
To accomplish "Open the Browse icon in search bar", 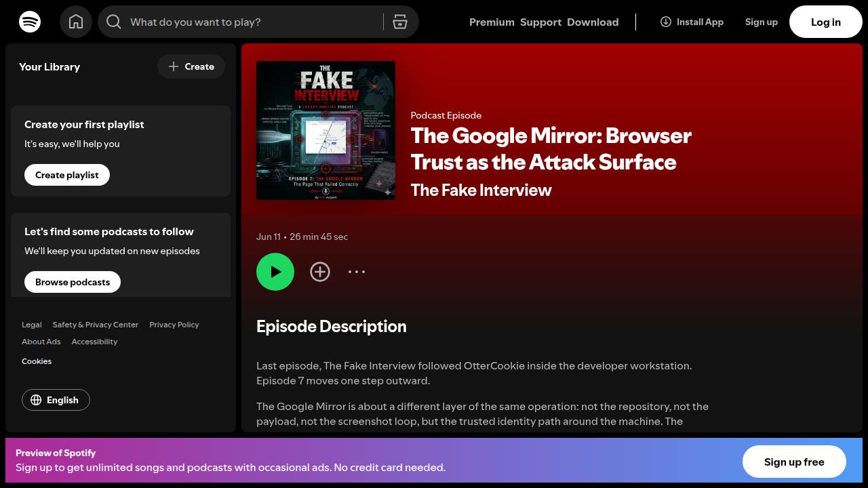I will click(400, 22).
